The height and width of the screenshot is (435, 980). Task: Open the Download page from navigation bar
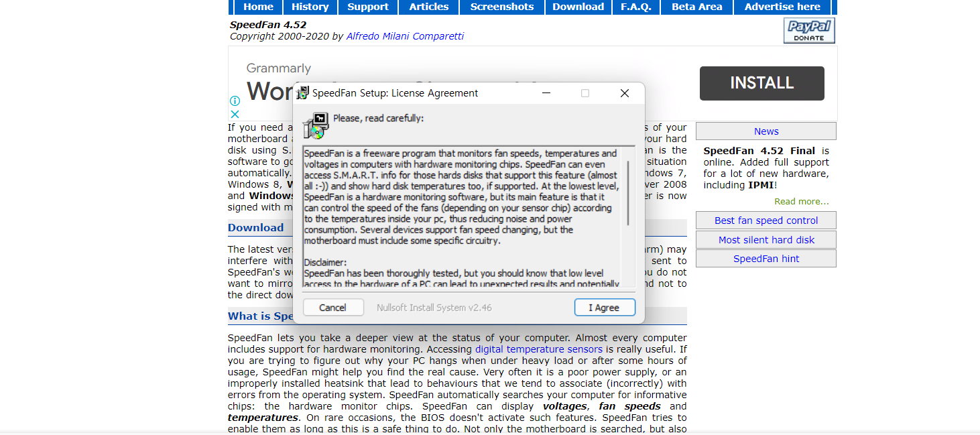tap(578, 7)
